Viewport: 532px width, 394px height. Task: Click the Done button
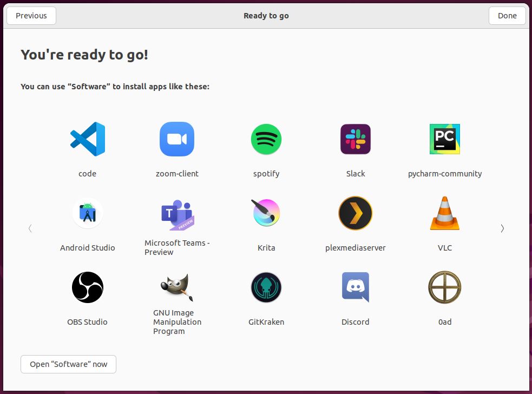point(507,16)
